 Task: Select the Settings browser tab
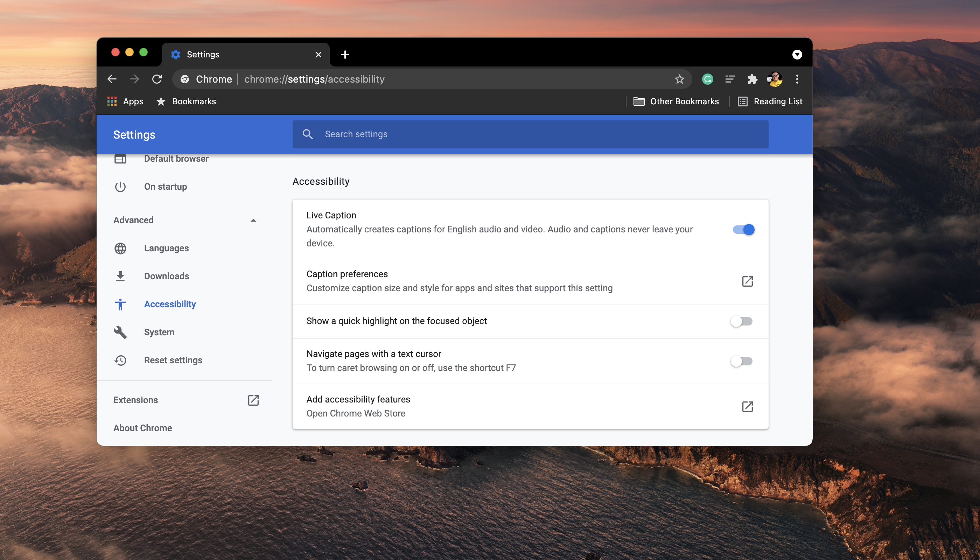tap(245, 55)
